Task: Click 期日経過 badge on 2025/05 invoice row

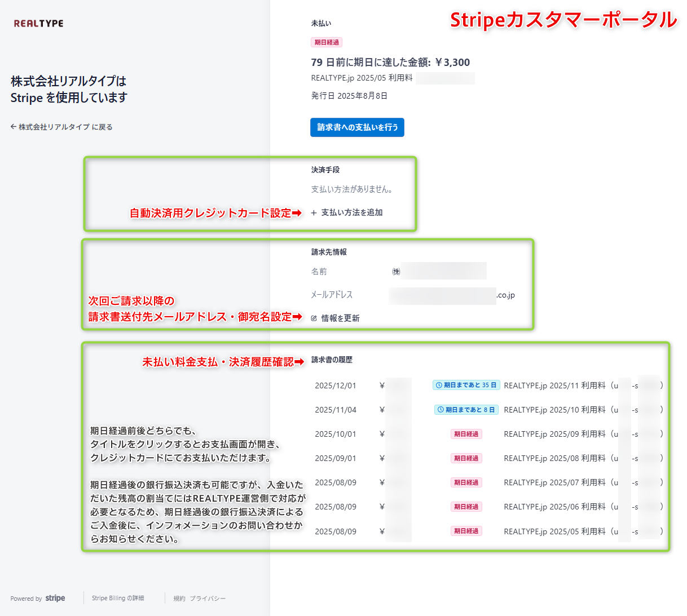Action: click(466, 531)
